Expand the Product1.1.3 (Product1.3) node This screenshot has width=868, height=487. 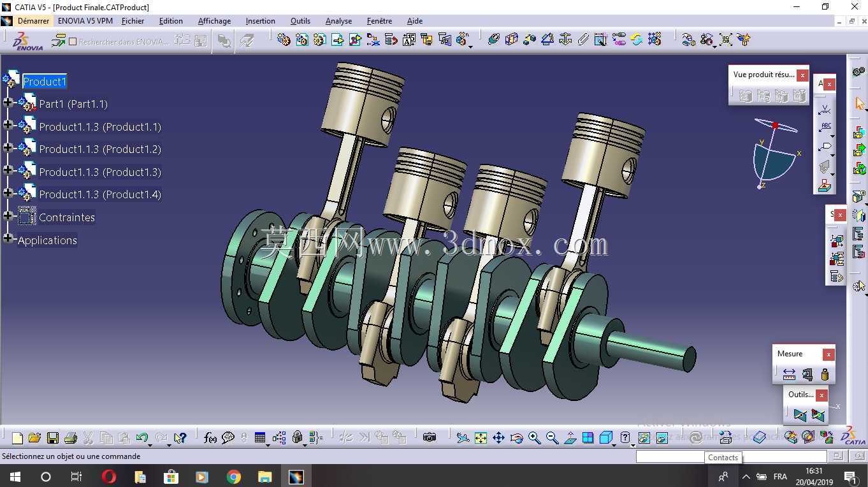coord(8,170)
